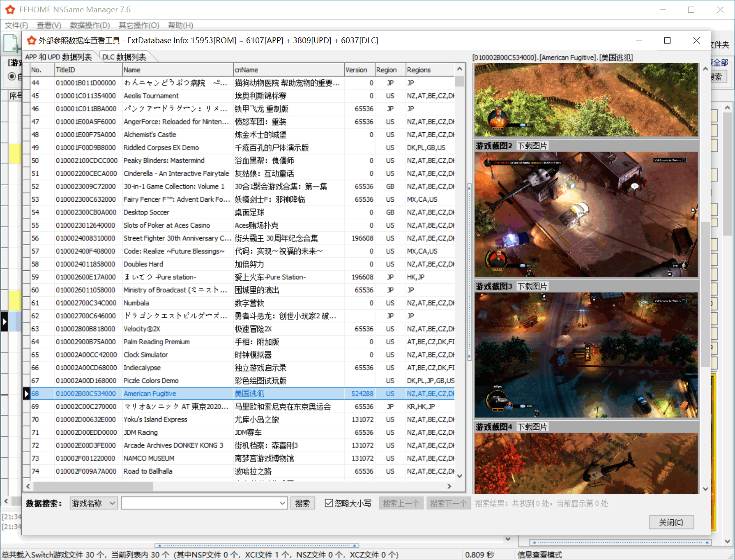
Task: Sort by the Regions column header
Action: coord(430,70)
